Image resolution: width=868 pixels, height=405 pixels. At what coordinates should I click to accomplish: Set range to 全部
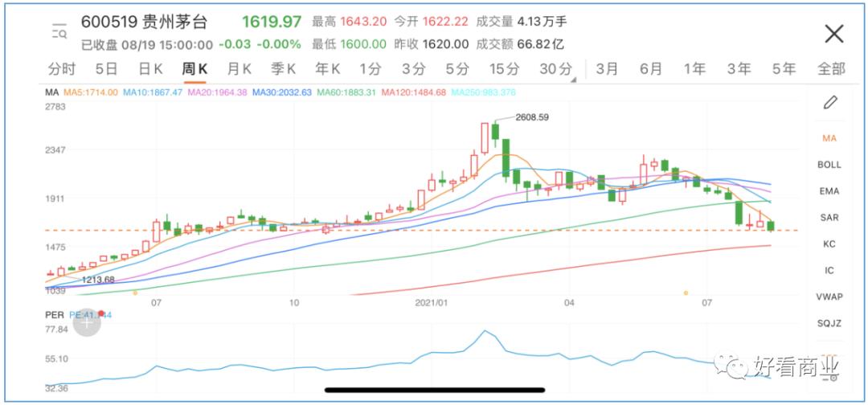[832, 68]
